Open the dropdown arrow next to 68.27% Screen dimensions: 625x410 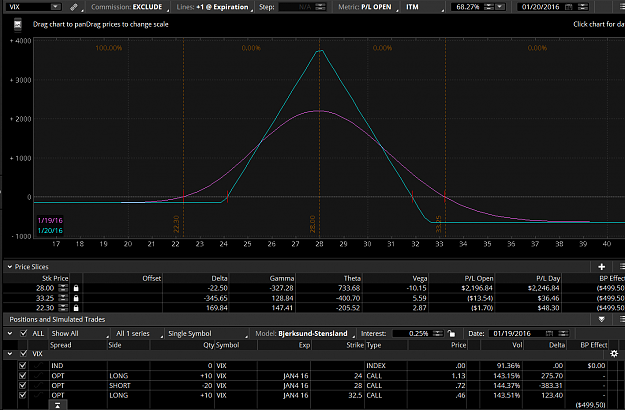(x=500, y=7)
